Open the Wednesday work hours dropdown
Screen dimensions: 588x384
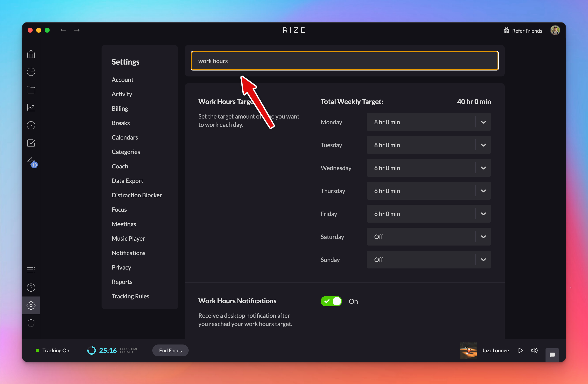[428, 168]
